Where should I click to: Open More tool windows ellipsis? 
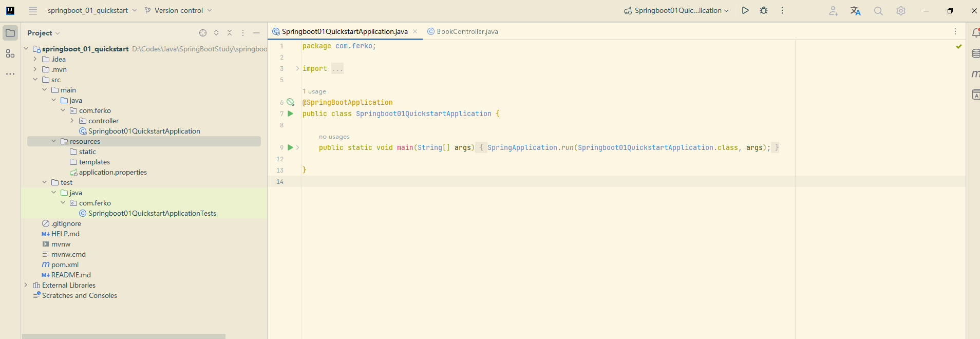coord(10,74)
